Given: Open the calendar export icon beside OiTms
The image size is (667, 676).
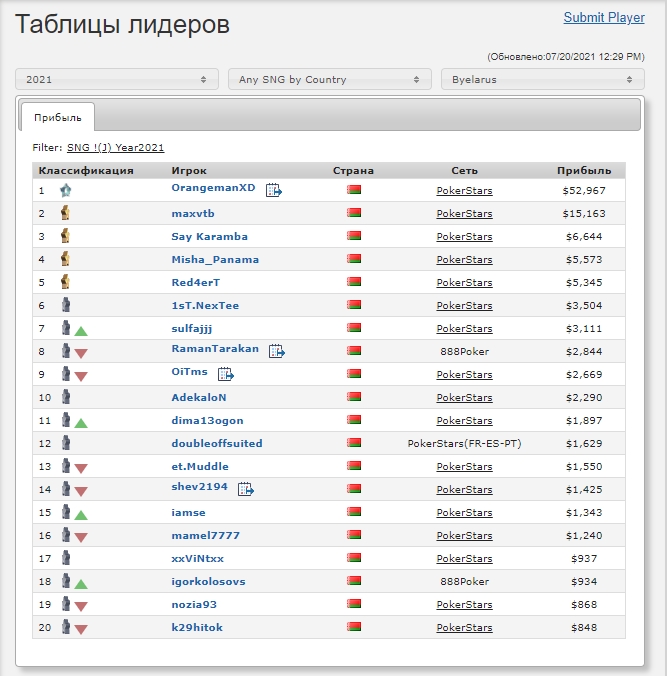Looking at the screenshot, I should coord(225,374).
